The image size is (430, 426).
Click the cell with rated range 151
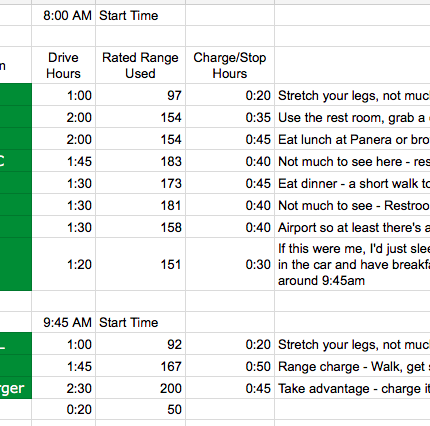click(x=140, y=264)
